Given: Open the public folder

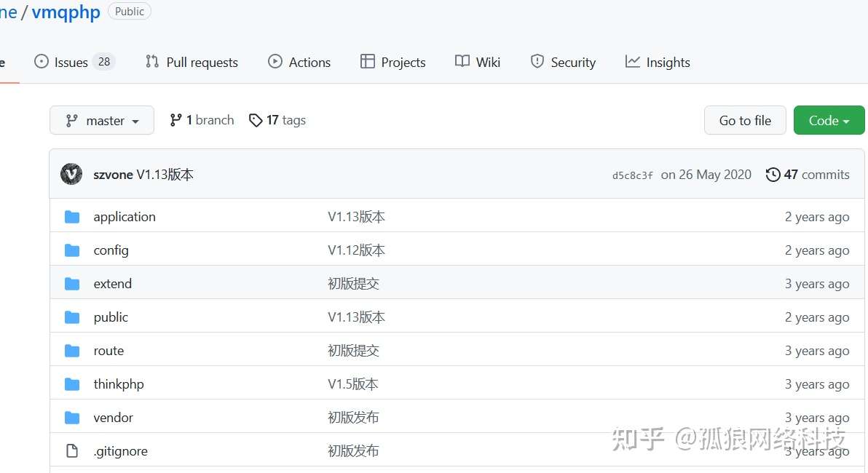Looking at the screenshot, I should pyautogui.click(x=111, y=317).
